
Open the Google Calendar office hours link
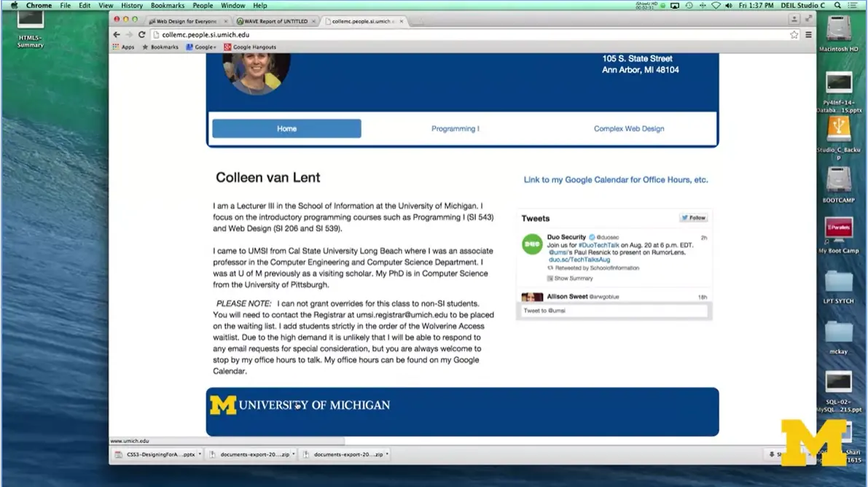(x=615, y=179)
